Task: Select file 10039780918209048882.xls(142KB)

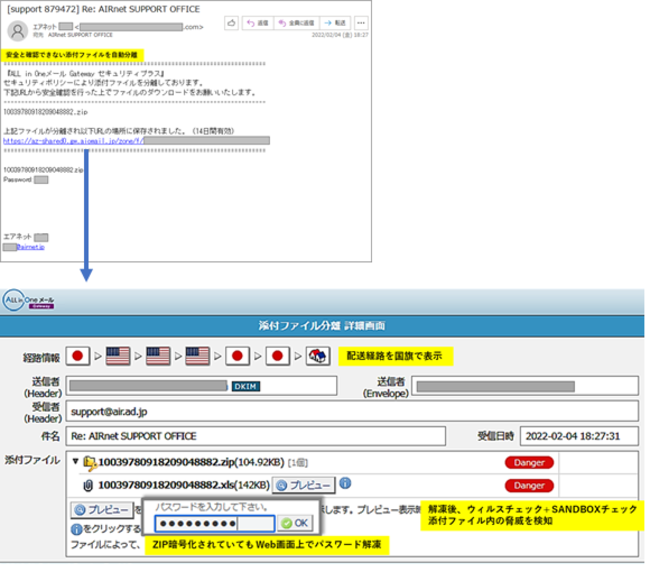Action: point(184,485)
